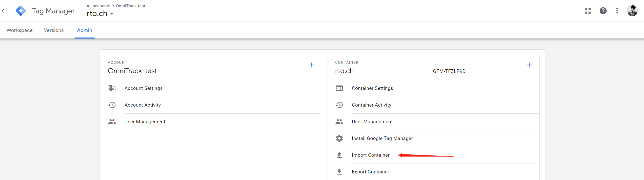Viewport: 644px width, 180px height.
Task: Go to All accounts breadcrumb
Action: (x=98, y=6)
